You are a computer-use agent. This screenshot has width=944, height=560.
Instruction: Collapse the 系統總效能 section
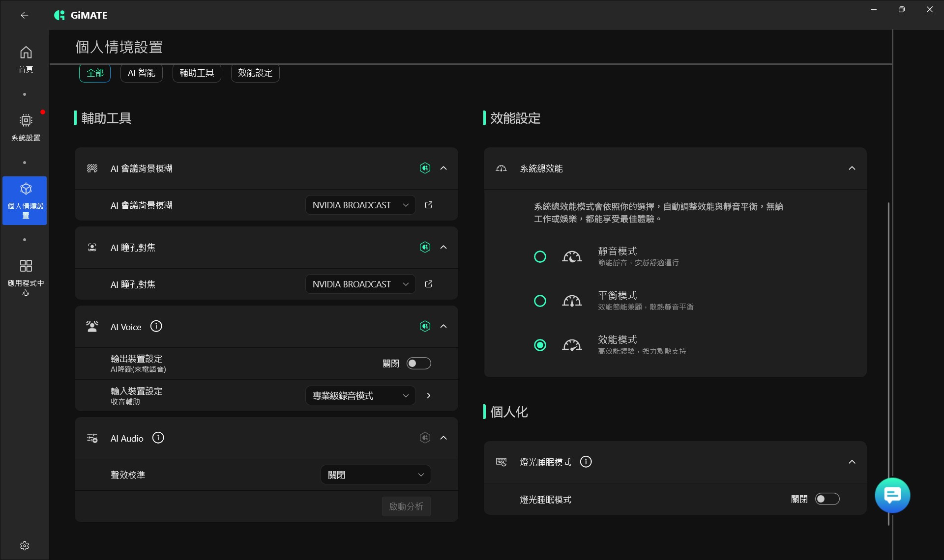coord(852,168)
